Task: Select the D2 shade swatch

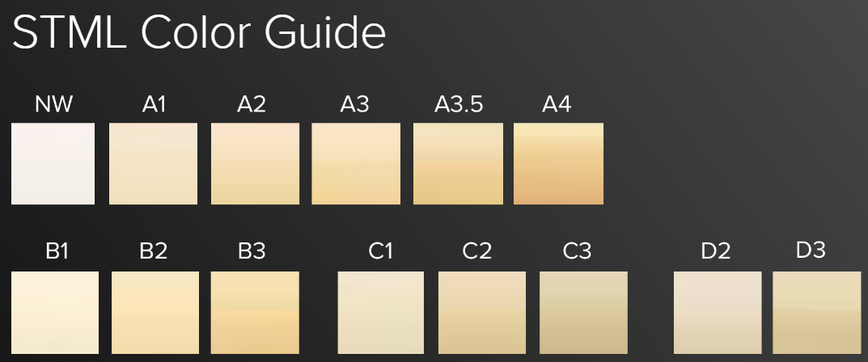Action: click(x=718, y=313)
